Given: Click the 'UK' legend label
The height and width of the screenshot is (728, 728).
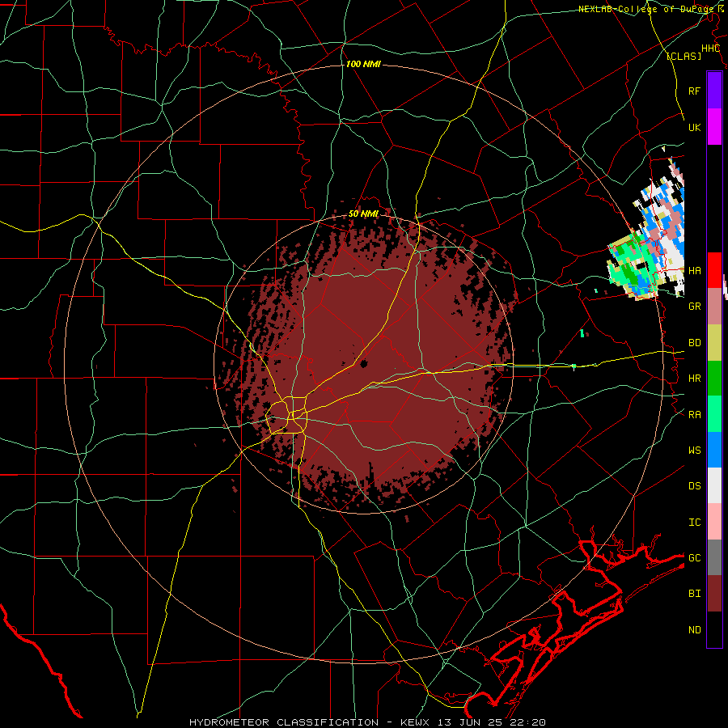Looking at the screenshot, I should click(x=694, y=127).
